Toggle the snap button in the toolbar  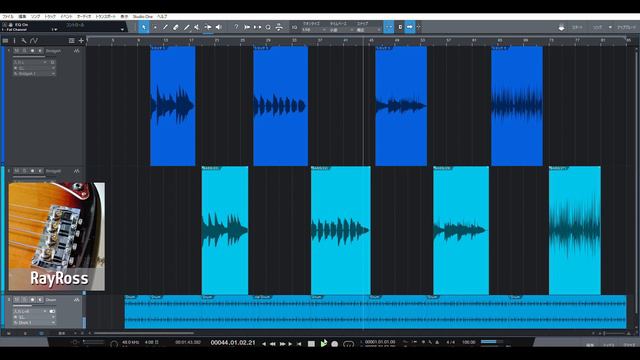point(389,27)
